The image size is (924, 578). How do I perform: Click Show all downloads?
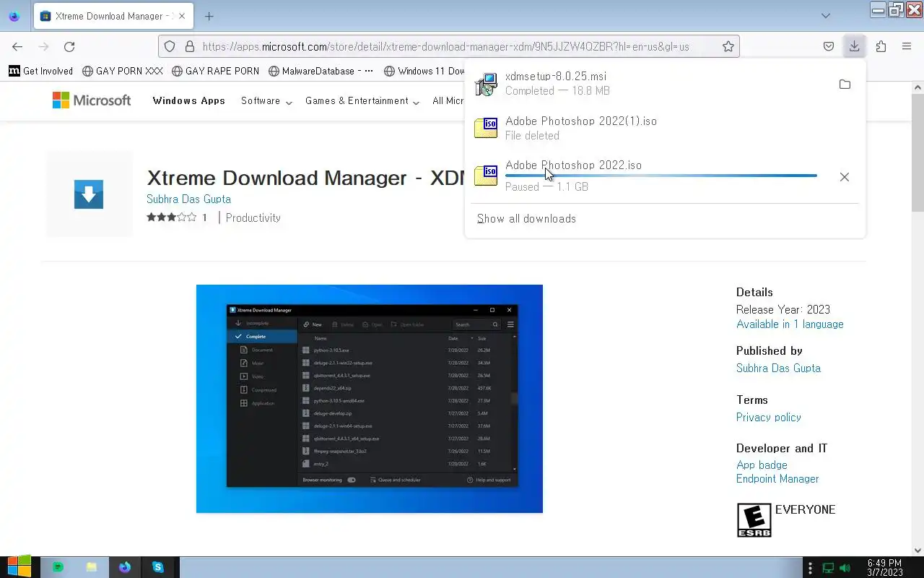point(526,218)
